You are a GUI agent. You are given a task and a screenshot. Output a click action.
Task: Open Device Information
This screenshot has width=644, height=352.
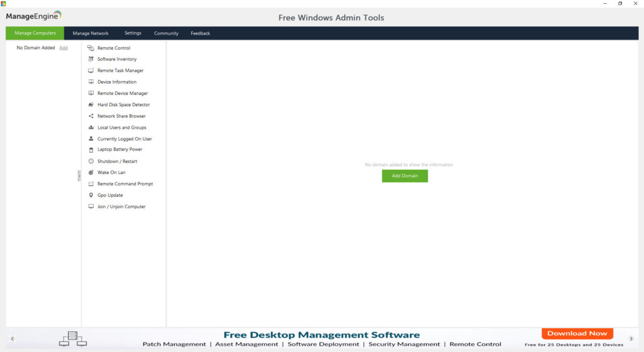(x=116, y=82)
